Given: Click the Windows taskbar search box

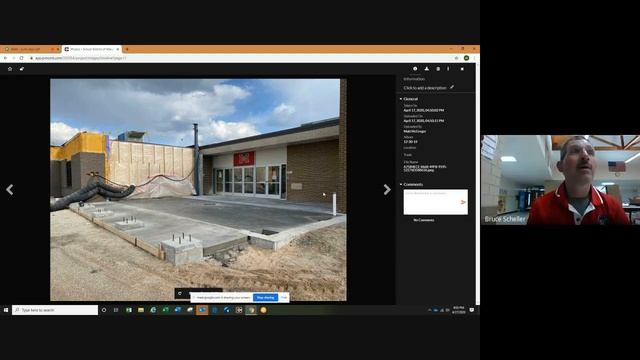Looking at the screenshot, I should click(55, 310).
